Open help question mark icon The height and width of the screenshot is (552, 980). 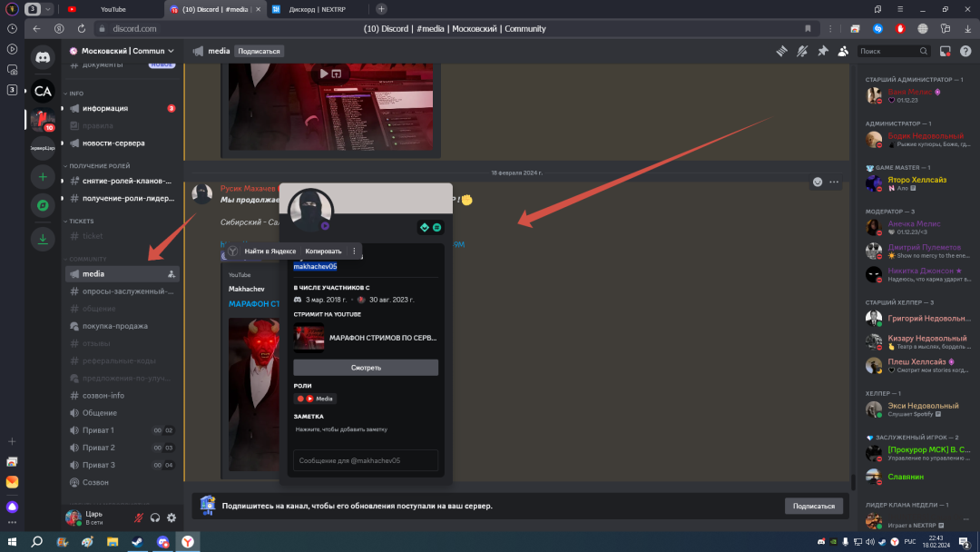point(965,51)
